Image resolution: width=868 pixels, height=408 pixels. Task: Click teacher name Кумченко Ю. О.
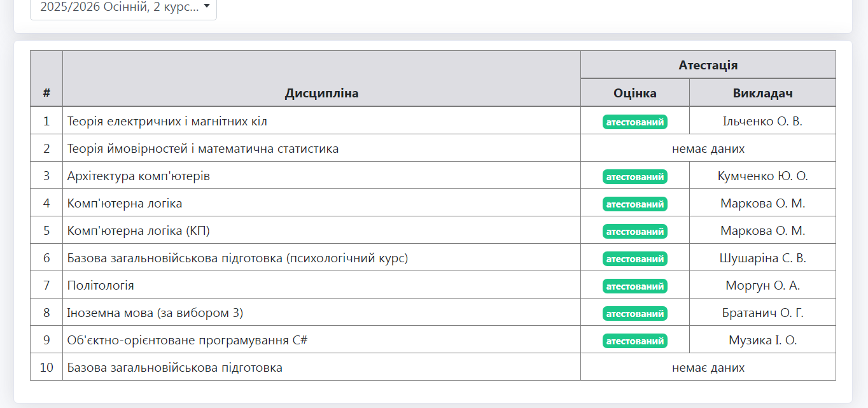(762, 176)
